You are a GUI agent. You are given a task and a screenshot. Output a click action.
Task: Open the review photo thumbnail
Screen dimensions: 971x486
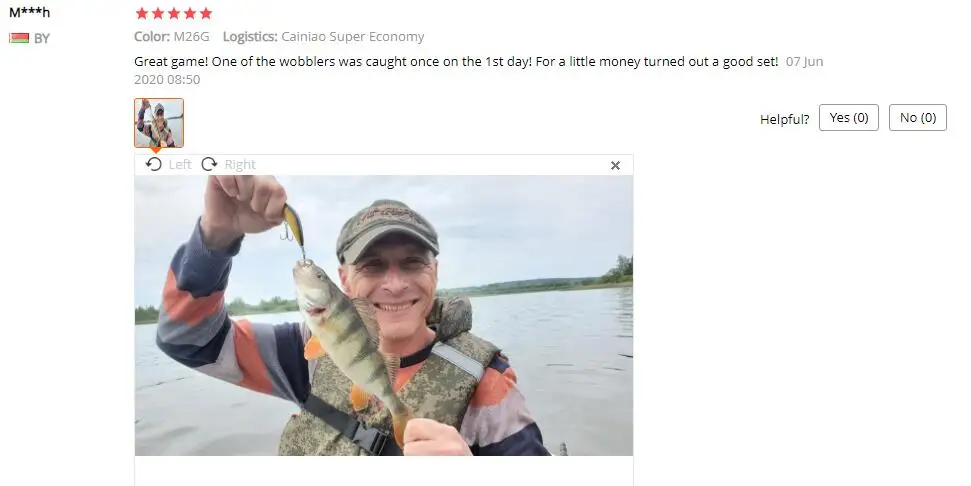159,123
